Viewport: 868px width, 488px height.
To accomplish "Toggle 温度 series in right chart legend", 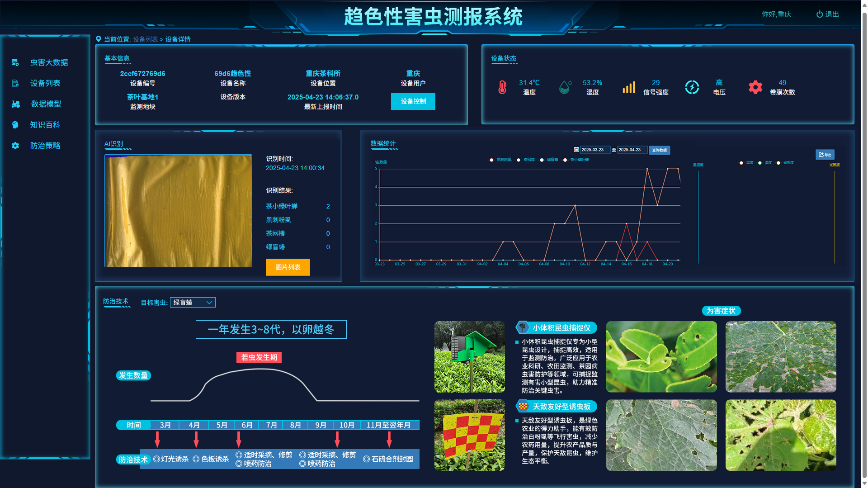I will [745, 163].
